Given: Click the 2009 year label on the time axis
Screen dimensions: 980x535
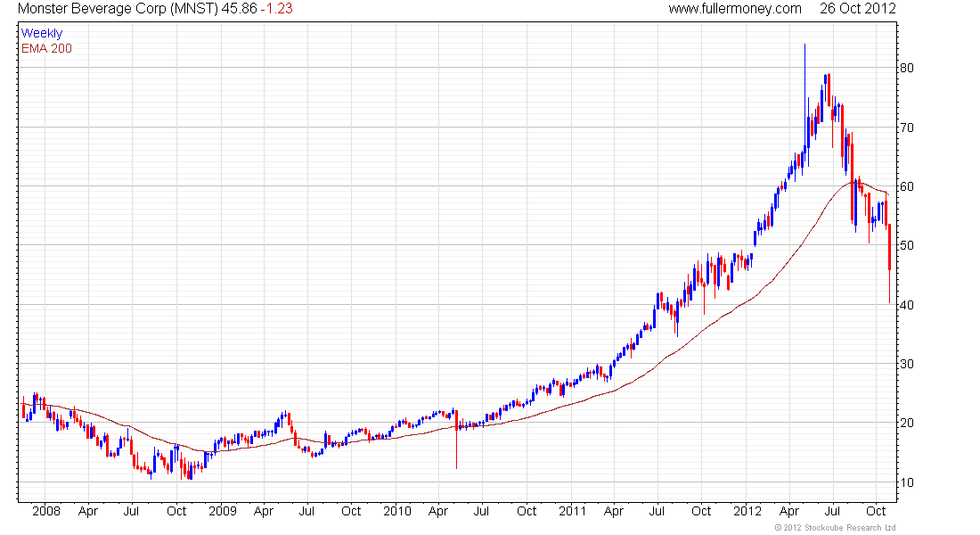Looking at the screenshot, I should [223, 511].
